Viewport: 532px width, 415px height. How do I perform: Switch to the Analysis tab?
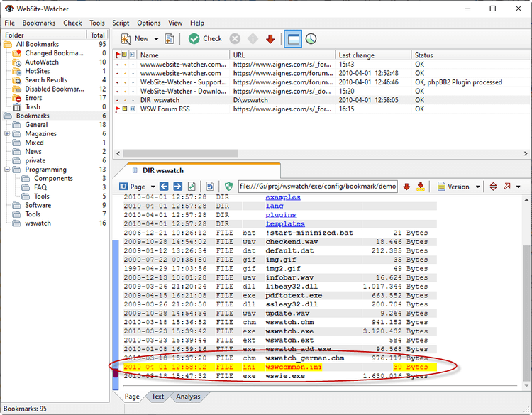188,397
